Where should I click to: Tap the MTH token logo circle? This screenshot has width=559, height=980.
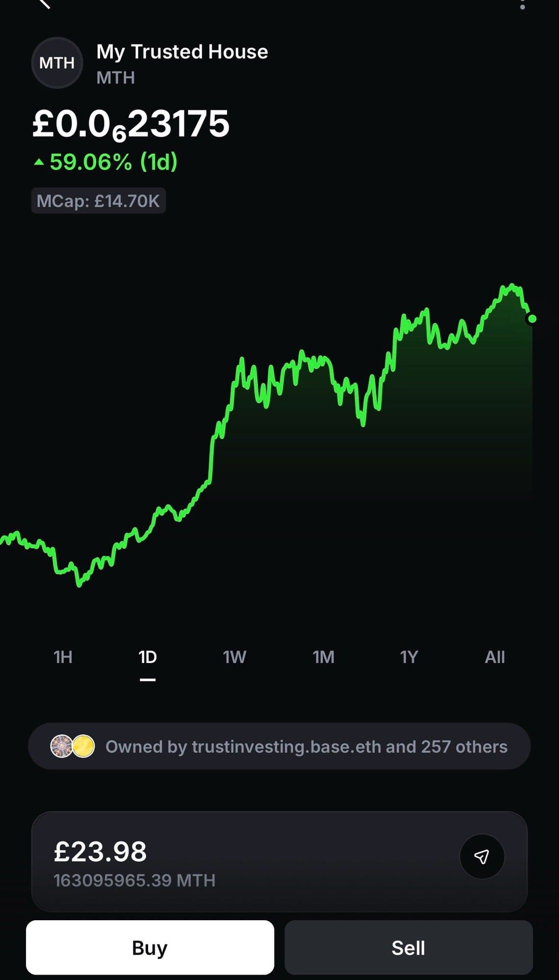click(x=57, y=63)
